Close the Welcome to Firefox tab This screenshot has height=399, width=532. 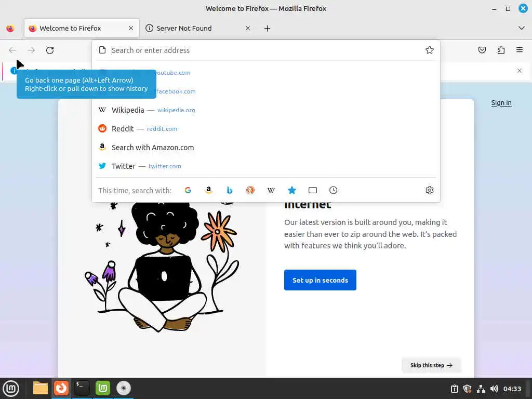131,28
